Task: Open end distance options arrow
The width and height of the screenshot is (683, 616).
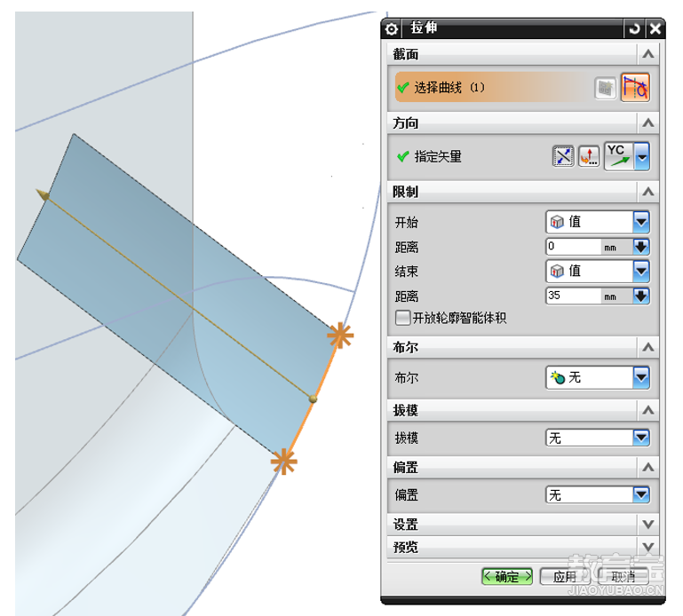Action: 641,296
